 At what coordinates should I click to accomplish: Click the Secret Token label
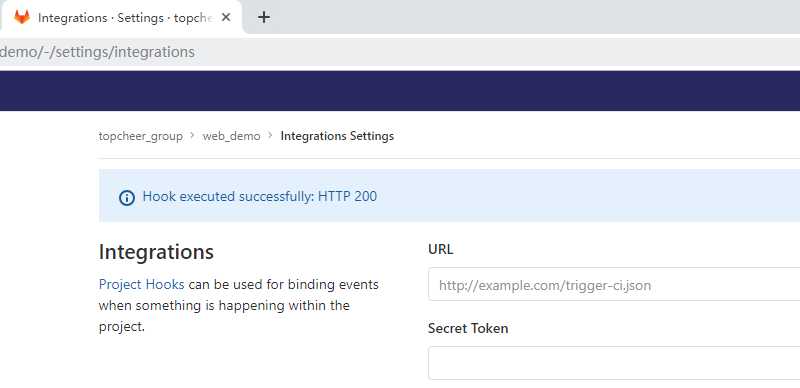(468, 328)
